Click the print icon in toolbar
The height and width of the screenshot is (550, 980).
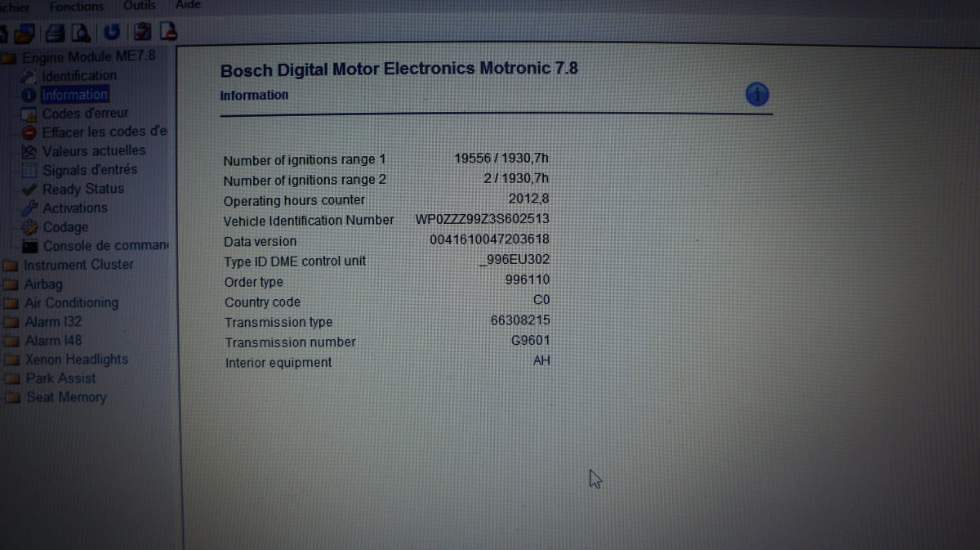(57, 34)
